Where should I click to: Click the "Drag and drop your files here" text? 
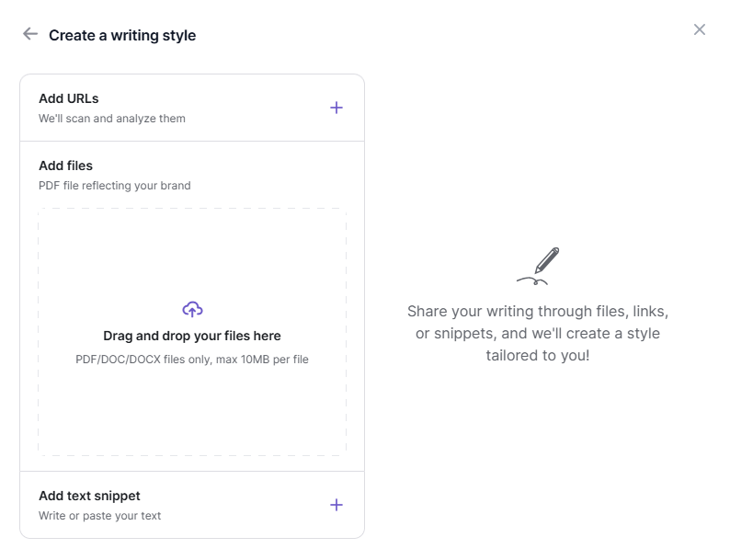pyautogui.click(x=192, y=336)
